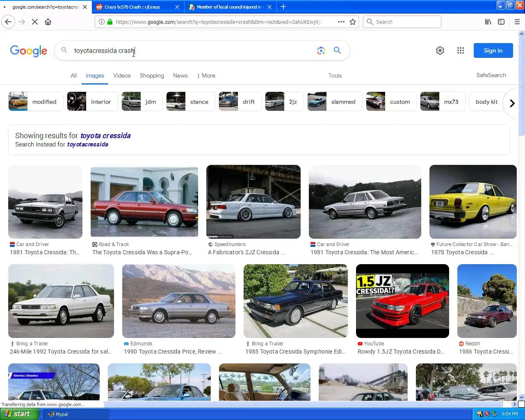
Task: Open the Tools filter options
Action: coord(335,75)
